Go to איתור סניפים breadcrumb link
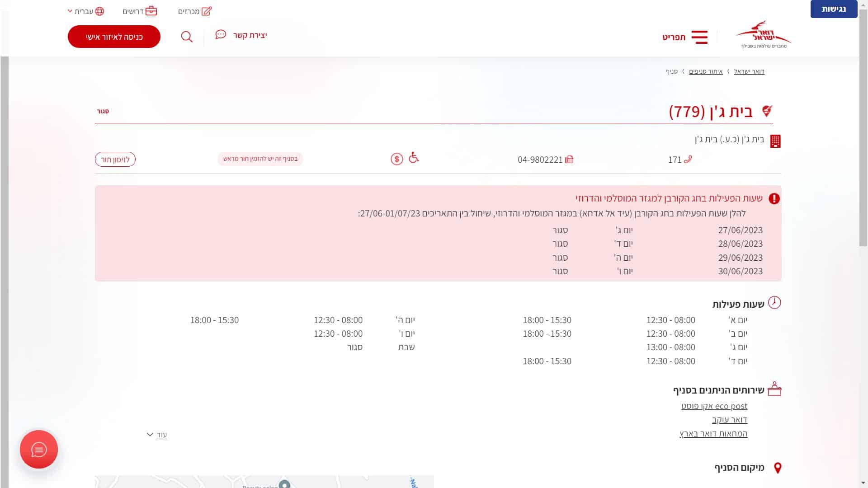868x488 pixels. 706,71
